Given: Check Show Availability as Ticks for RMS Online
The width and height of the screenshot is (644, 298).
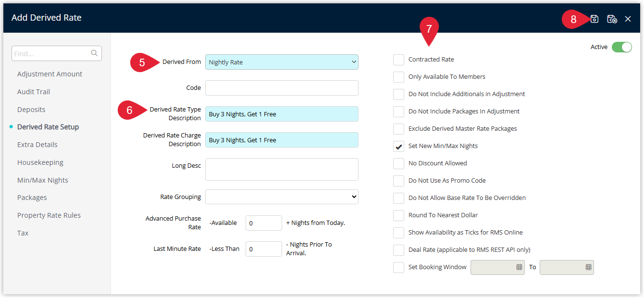Looking at the screenshot, I should pos(398,233).
